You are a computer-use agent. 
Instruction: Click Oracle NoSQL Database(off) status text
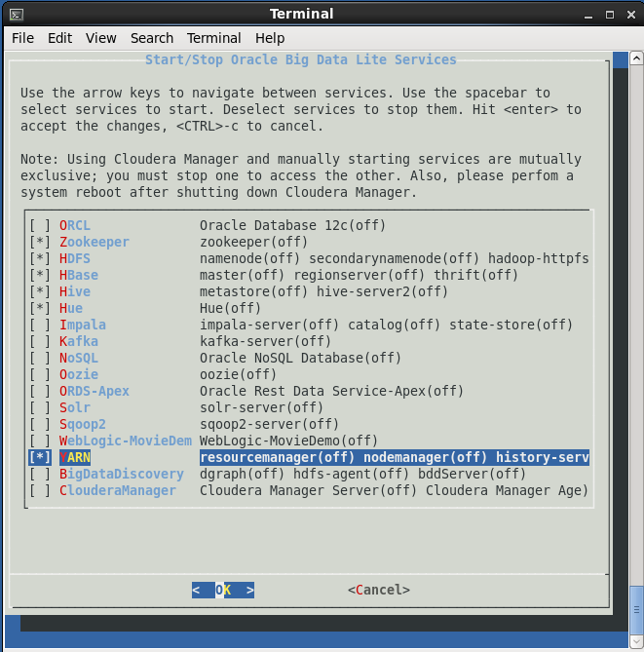301,358
